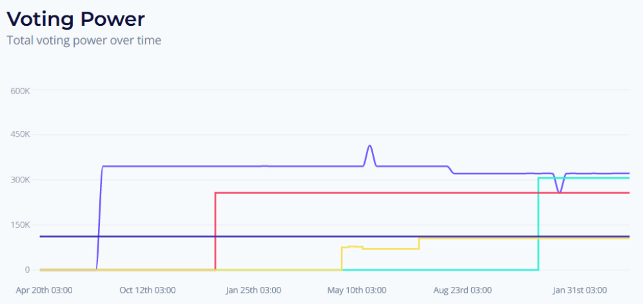Click the Jan 25th 03:00 axis label
The height and width of the screenshot is (305, 644).
[x=253, y=290]
